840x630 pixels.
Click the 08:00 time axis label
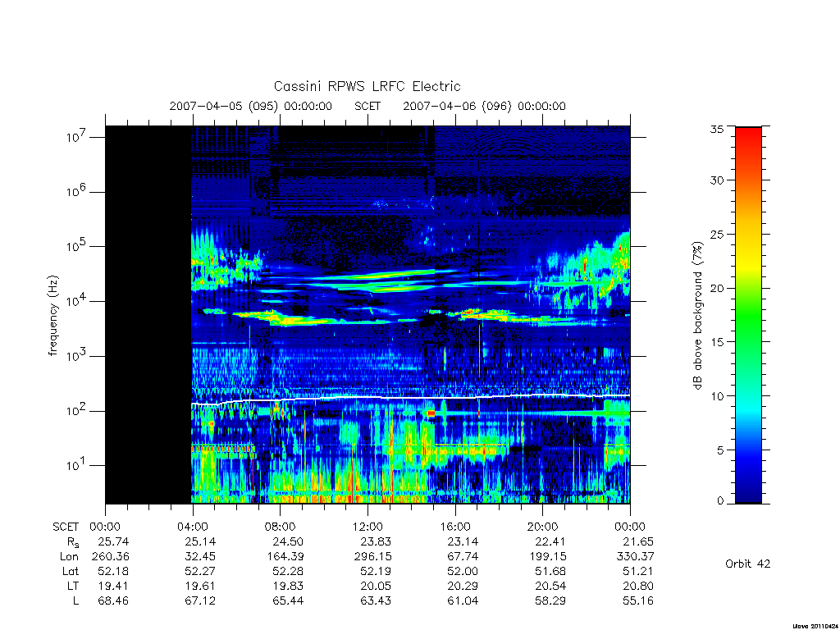click(x=281, y=527)
